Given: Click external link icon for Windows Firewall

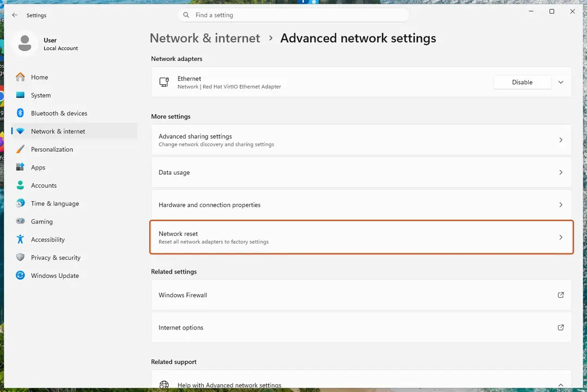Looking at the screenshot, I should [560, 295].
